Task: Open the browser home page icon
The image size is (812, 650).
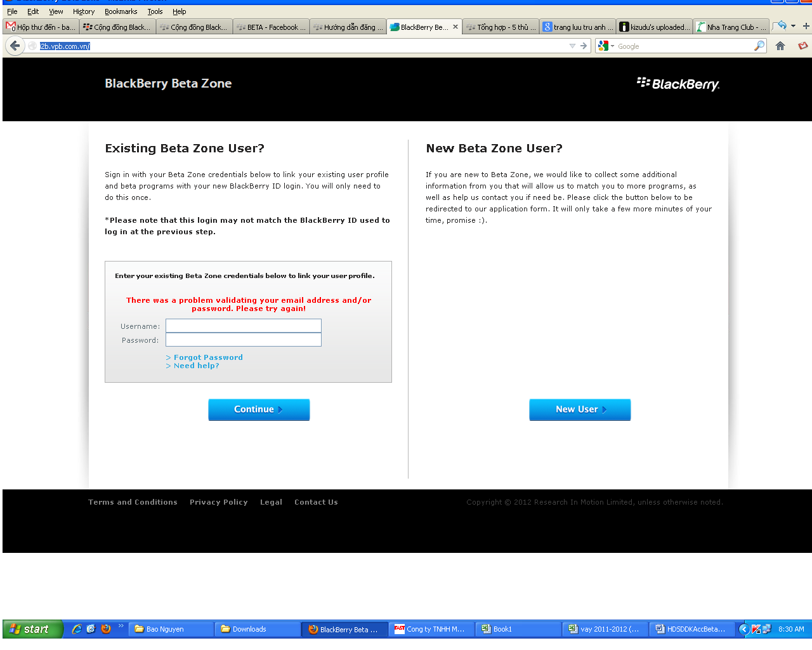Action: (780, 46)
